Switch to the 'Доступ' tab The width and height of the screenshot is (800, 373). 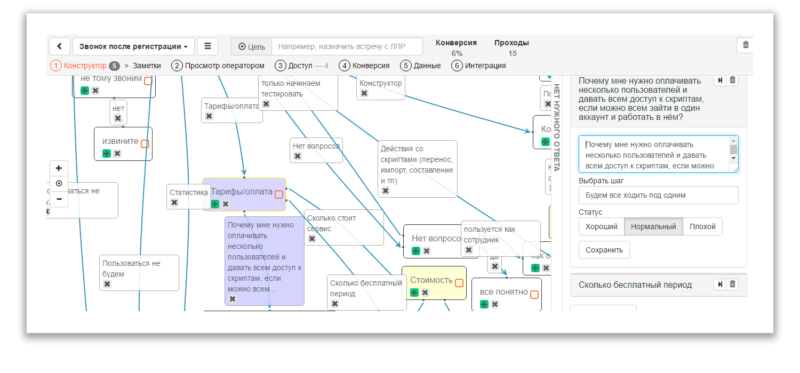pyautogui.click(x=302, y=65)
